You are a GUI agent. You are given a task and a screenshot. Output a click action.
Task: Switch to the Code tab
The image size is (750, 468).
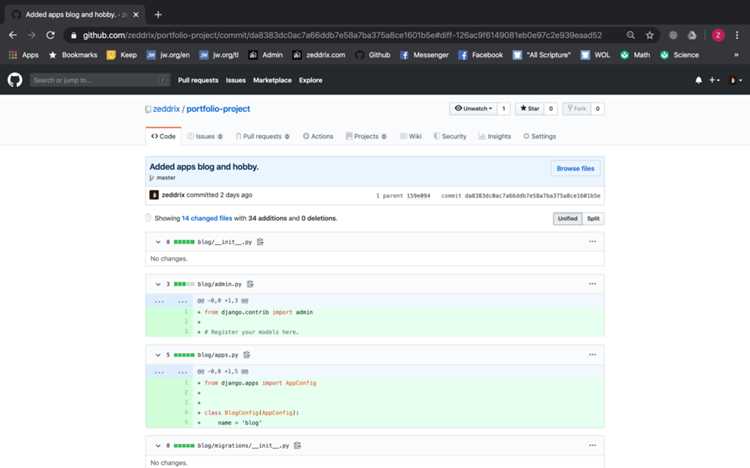(x=163, y=136)
